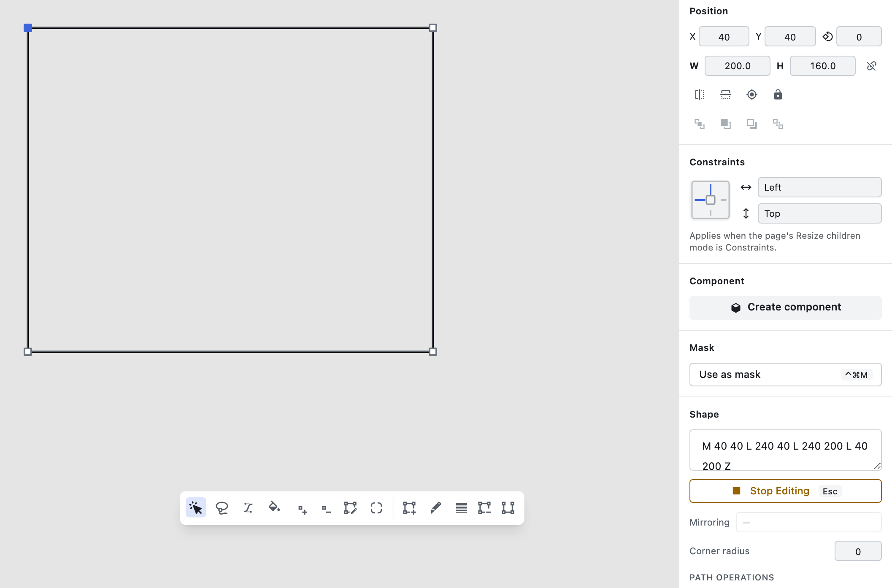Activate the add point tool

point(302,509)
